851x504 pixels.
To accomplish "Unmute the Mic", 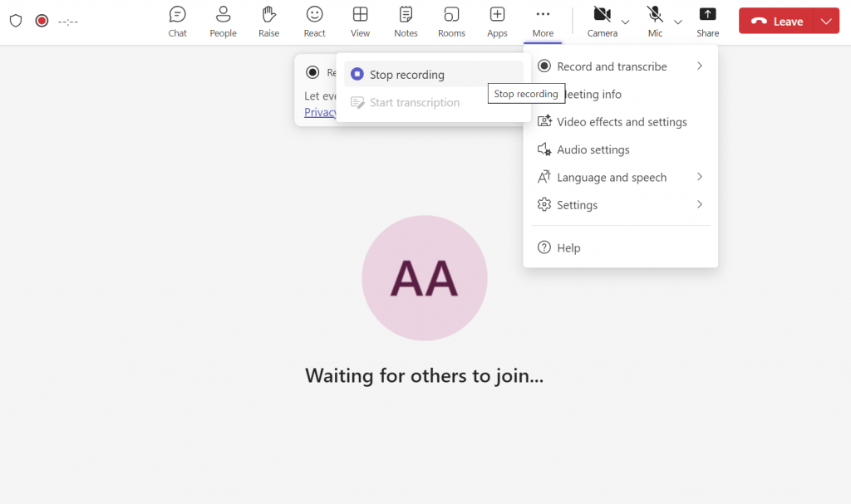I will [655, 21].
